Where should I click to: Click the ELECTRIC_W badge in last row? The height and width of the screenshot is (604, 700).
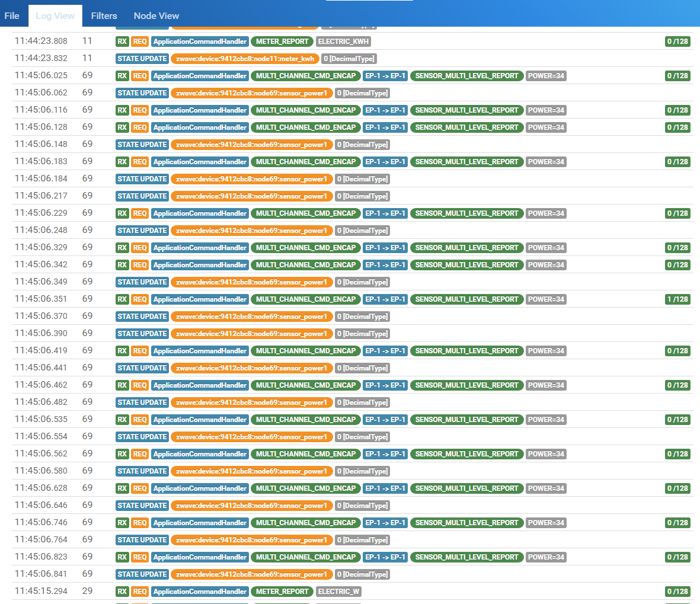(338, 592)
